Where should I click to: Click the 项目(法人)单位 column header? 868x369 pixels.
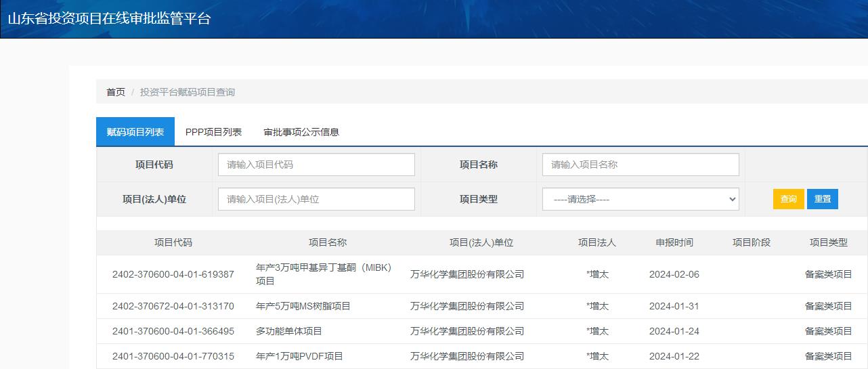481,242
